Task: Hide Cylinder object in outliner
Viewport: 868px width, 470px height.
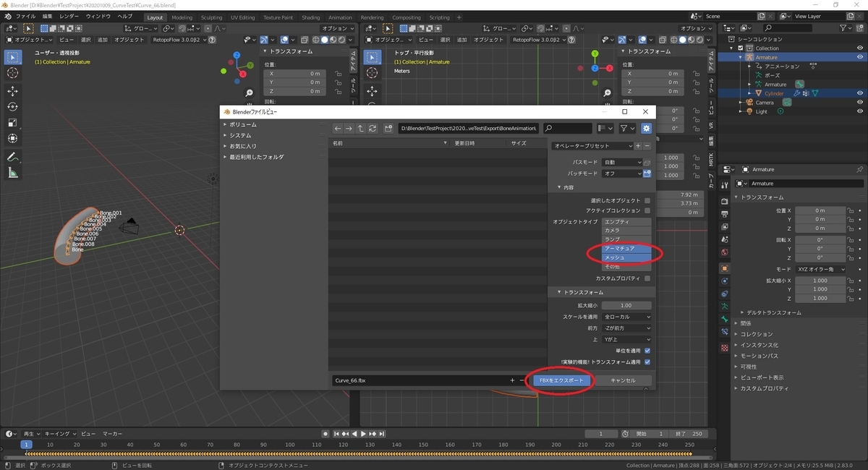Action: [x=860, y=93]
